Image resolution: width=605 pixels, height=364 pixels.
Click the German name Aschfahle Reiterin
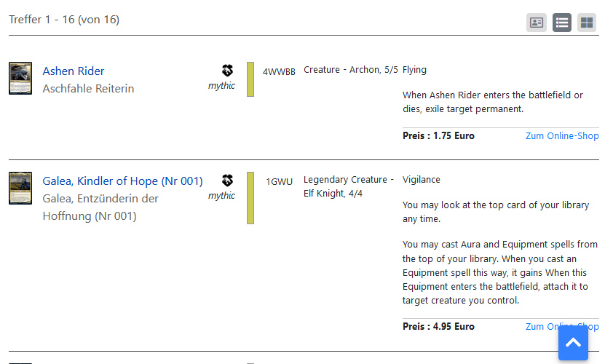coord(88,89)
